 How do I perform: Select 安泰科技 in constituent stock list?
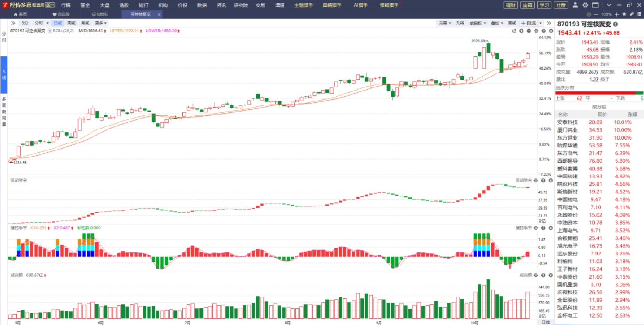(x=567, y=122)
